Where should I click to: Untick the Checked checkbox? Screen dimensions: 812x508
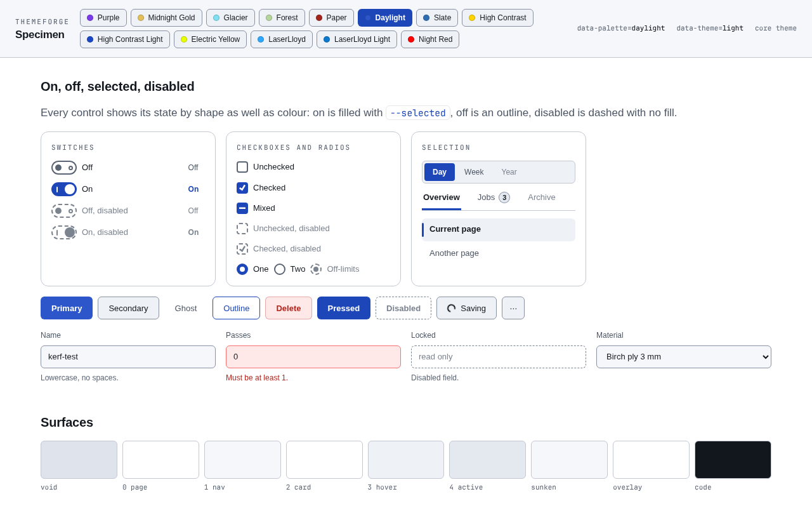[x=242, y=188]
